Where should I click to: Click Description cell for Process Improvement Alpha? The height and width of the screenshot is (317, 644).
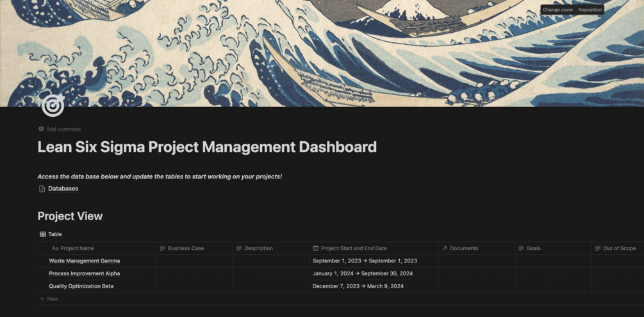(x=271, y=273)
